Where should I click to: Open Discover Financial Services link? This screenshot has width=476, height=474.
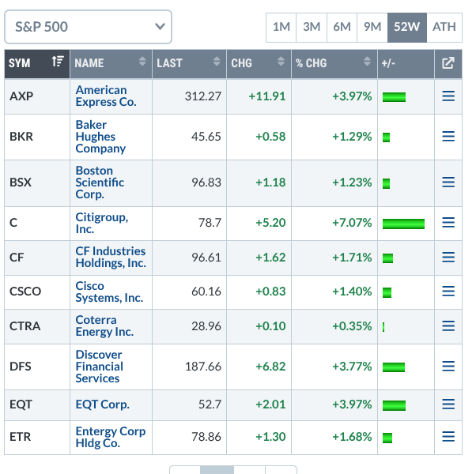[100, 367]
